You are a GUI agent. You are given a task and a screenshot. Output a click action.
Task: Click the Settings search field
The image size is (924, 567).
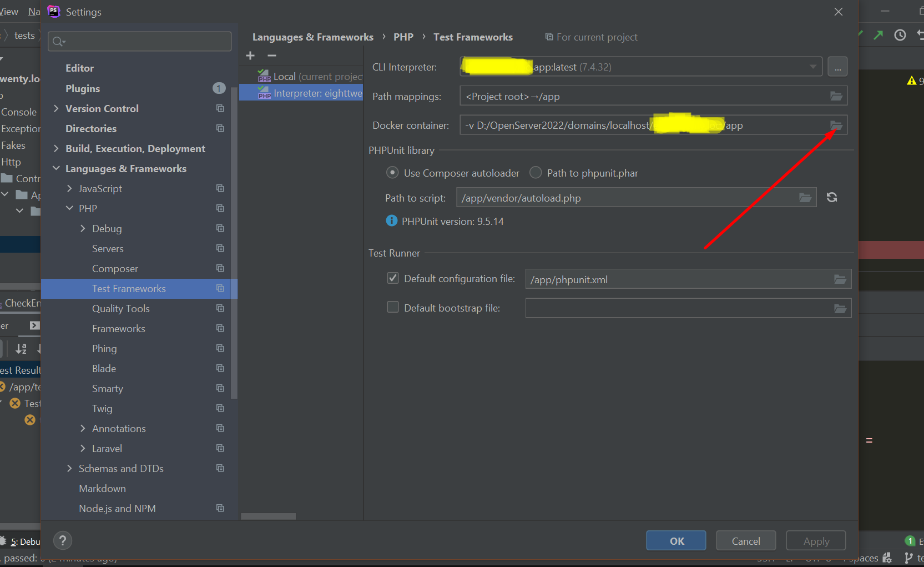pos(140,42)
